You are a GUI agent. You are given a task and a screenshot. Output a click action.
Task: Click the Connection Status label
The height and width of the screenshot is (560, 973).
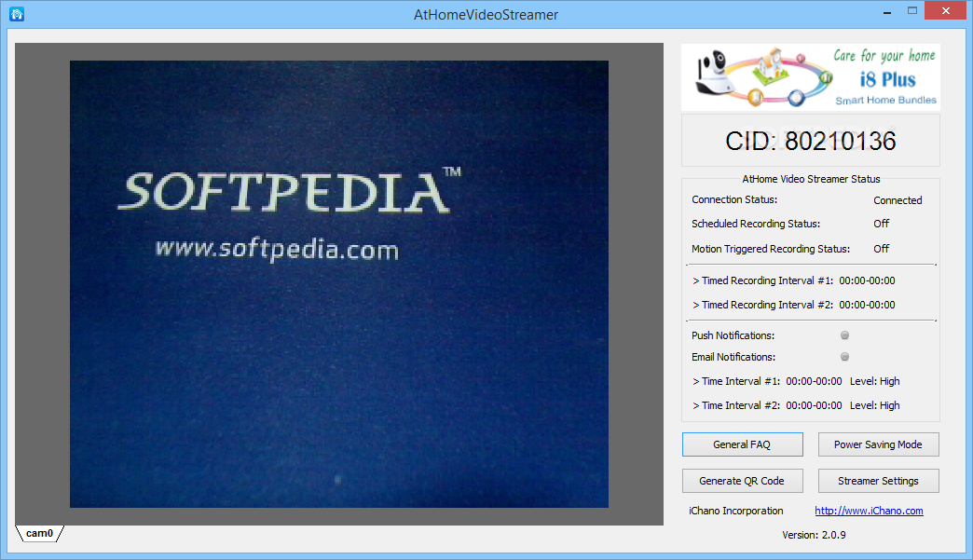coord(734,199)
